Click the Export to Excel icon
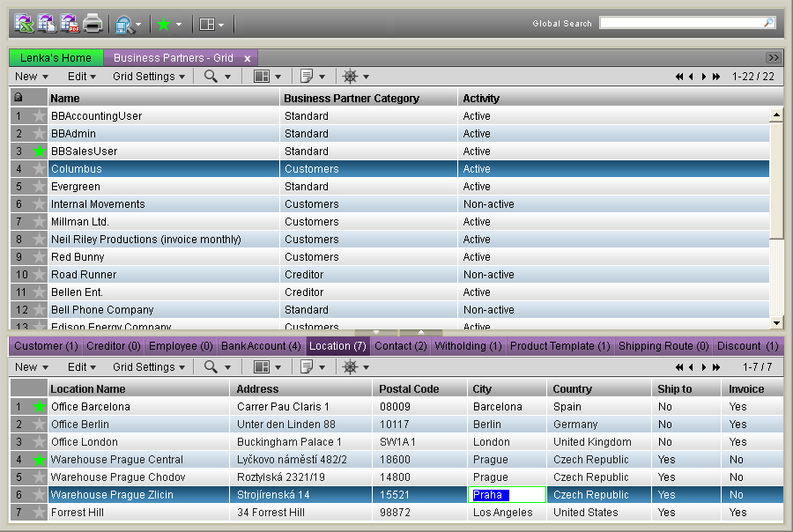The height and width of the screenshot is (532, 793). 24,24
